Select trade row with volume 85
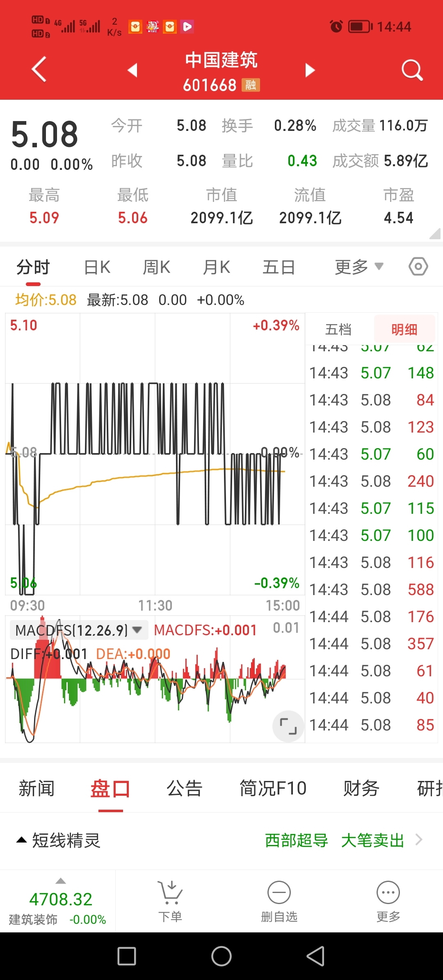Screen dimensions: 443x980 point(372,725)
